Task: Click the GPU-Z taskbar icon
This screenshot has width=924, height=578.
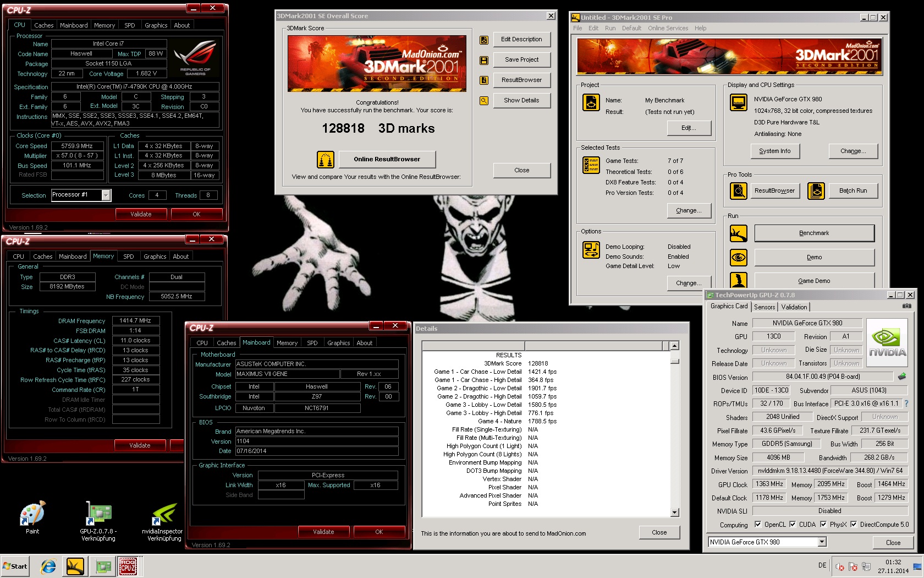Action: [x=102, y=566]
